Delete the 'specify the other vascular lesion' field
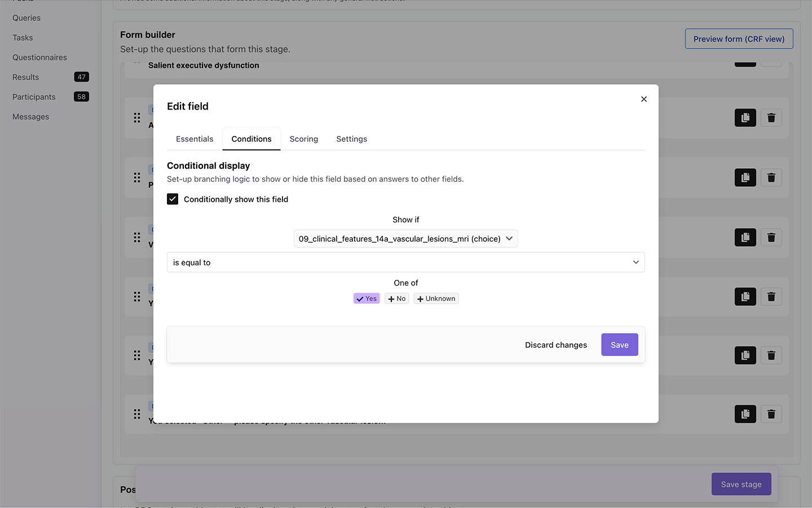 [x=771, y=414]
